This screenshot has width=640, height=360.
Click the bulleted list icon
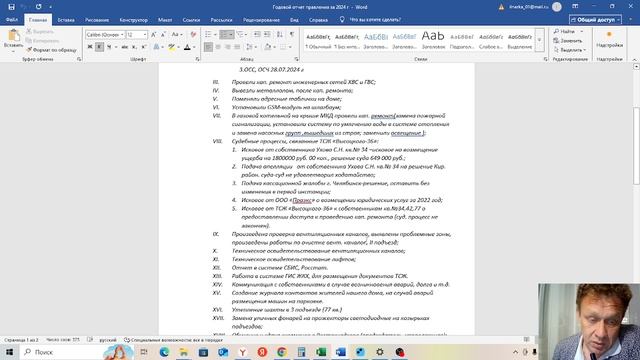(208, 34)
